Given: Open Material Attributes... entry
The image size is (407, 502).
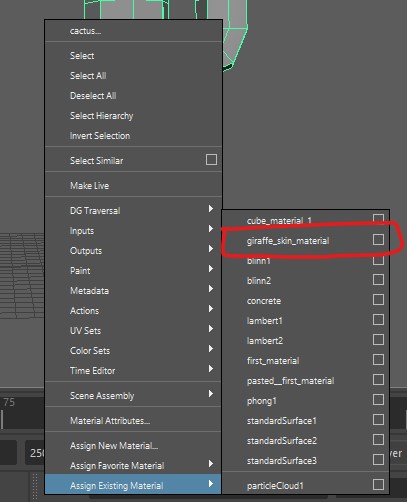Looking at the screenshot, I should [x=133, y=420].
